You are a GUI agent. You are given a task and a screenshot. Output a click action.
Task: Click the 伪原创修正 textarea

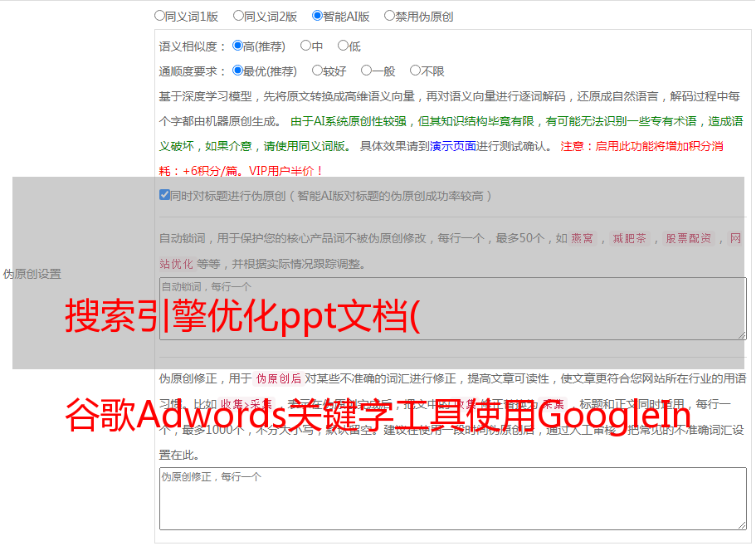point(453,499)
